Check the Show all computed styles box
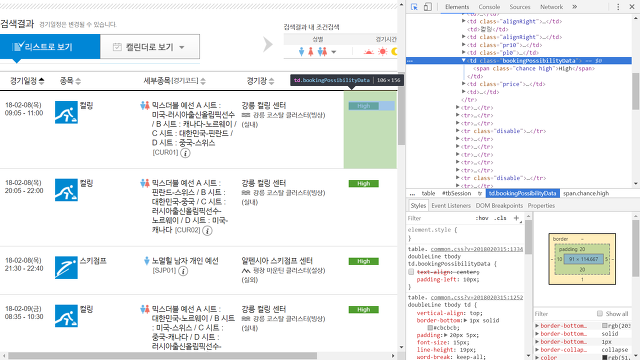 pos(600,313)
